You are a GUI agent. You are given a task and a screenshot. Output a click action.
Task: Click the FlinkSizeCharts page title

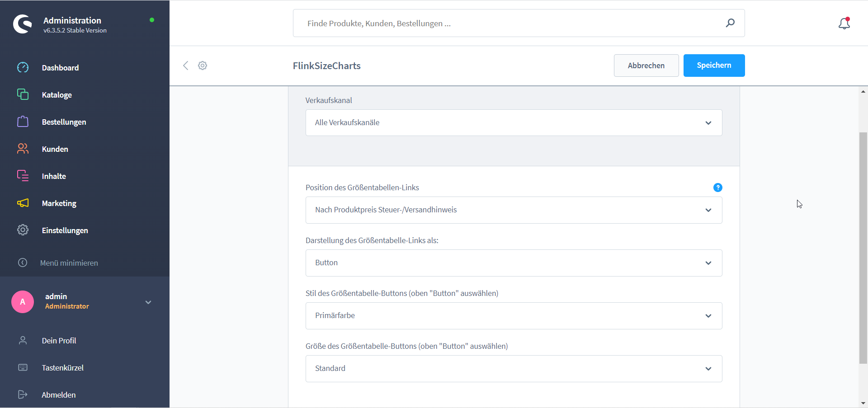[326, 66]
